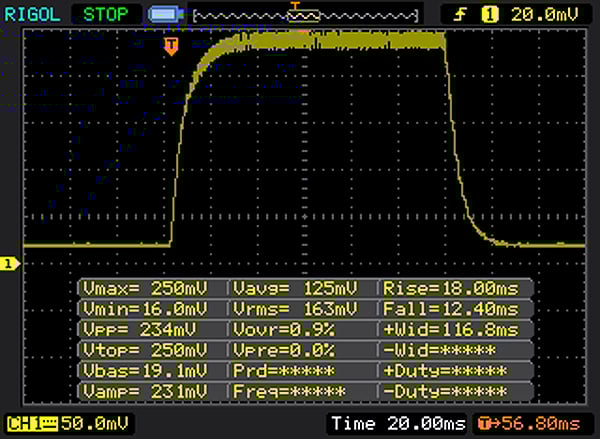Click the orange trigger position T marker on grid
This screenshot has height=439, width=600.
coord(171,46)
